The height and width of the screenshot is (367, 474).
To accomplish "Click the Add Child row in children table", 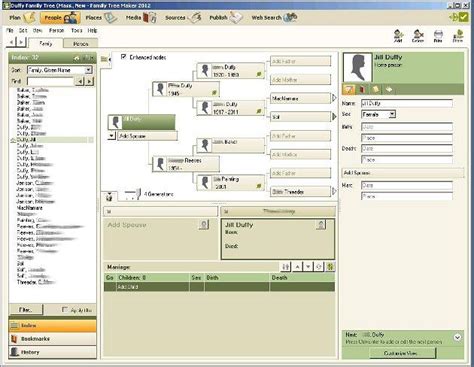I will click(x=219, y=287).
